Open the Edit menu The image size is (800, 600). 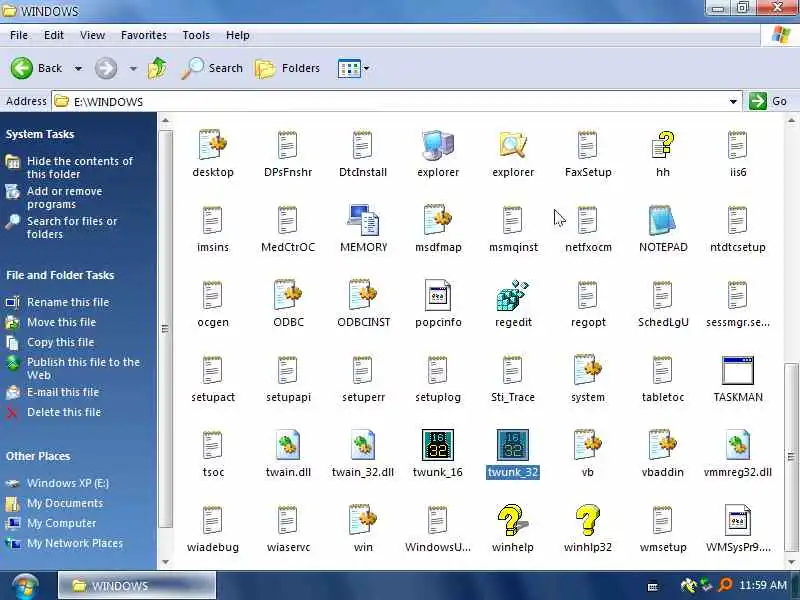[x=54, y=35]
